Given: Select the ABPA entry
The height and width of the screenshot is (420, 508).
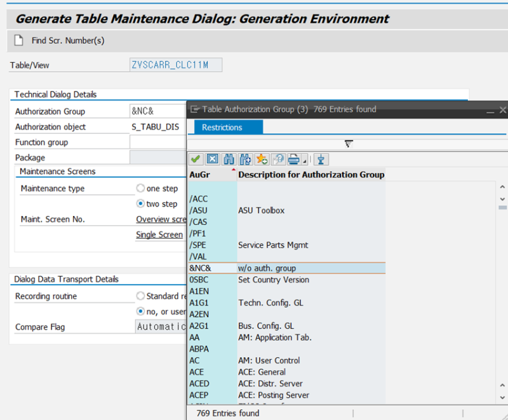Looking at the screenshot, I should 287,349.
